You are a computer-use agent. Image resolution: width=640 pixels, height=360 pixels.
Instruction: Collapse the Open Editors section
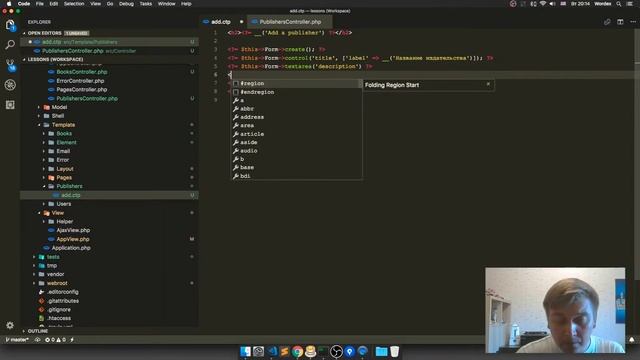click(44, 33)
